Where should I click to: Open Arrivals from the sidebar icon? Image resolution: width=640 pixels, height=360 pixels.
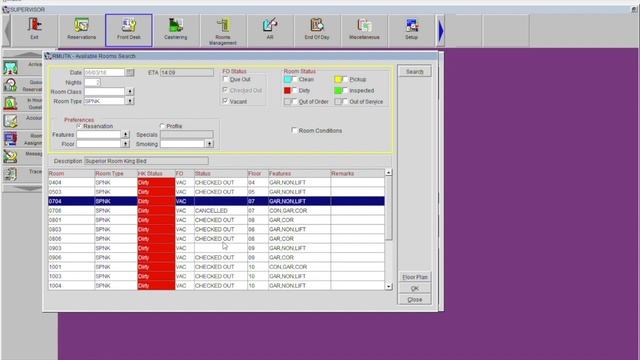click(x=11, y=68)
